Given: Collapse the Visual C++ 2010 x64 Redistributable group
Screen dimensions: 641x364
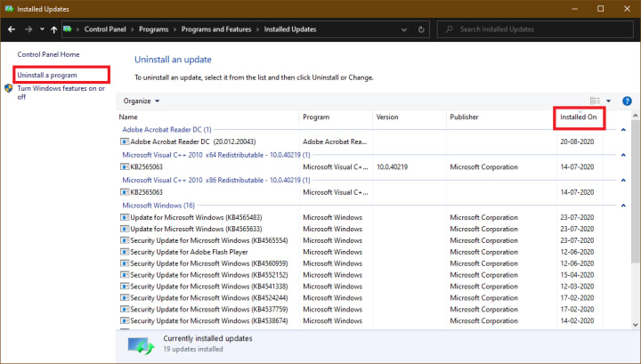Looking at the screenshot, I should pos(623,155).
